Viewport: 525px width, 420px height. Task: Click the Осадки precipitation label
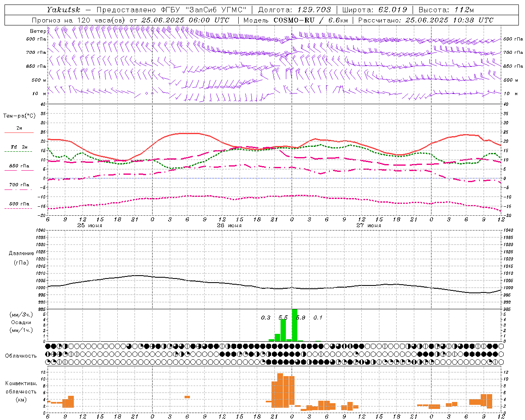pyautogui.click(x=21, y=322)
